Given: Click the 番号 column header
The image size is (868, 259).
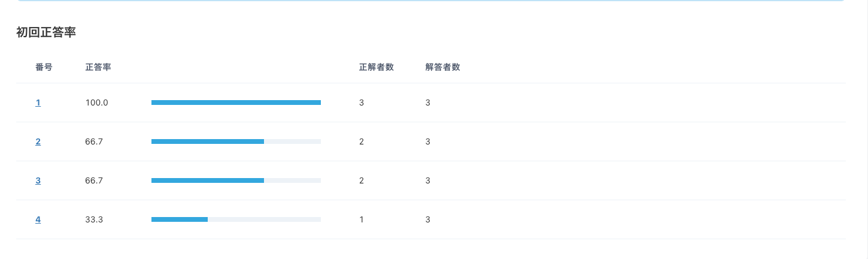Looking at the screenshot, I should point(44,67).
